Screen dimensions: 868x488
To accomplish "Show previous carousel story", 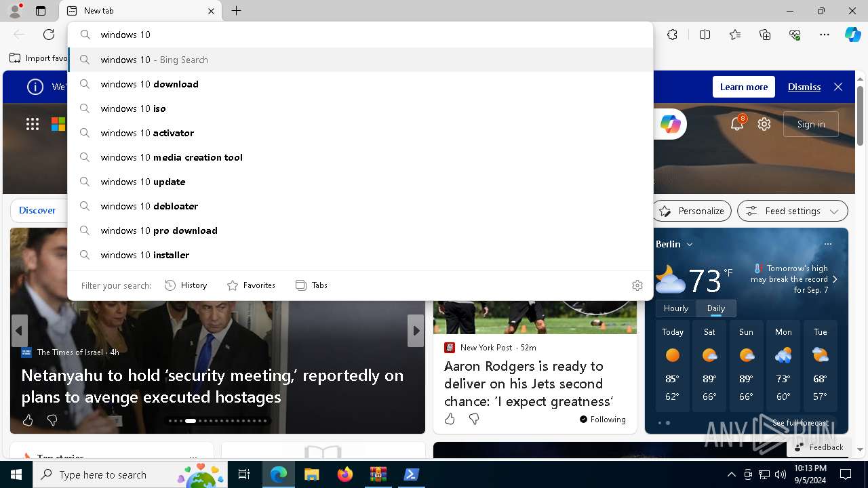I will coord(19,331).
